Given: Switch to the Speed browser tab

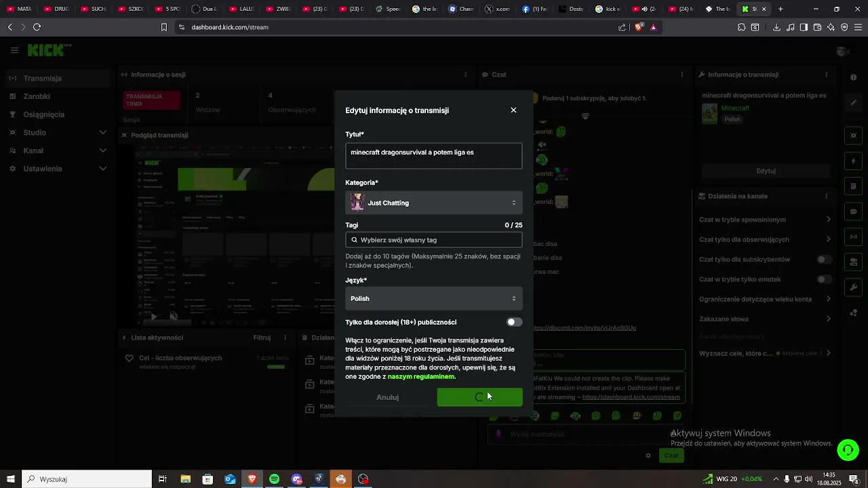Looking at the screenshot, I should tap(388, 9).
